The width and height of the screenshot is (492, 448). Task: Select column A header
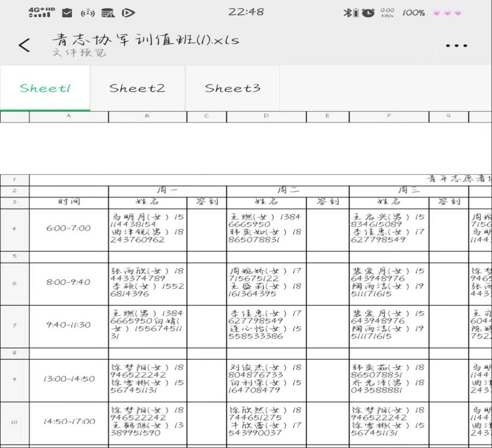point(69,116)
